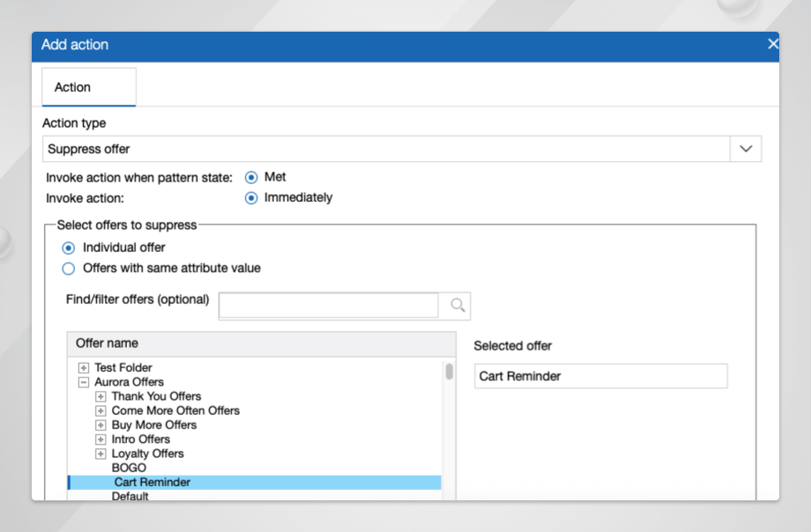Expand the Loyalty Offers folder
The image size is (811, 532).
(x=100, y=454)
